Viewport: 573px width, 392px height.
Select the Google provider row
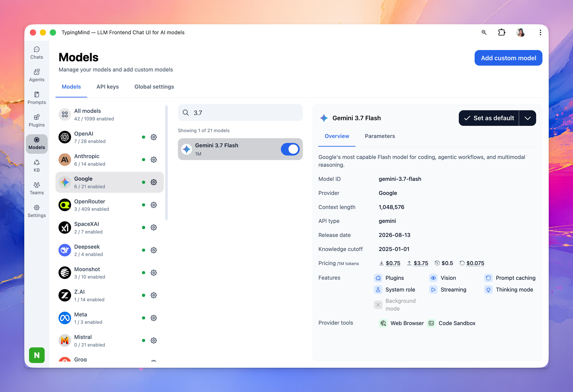click(x=109, y=182)
